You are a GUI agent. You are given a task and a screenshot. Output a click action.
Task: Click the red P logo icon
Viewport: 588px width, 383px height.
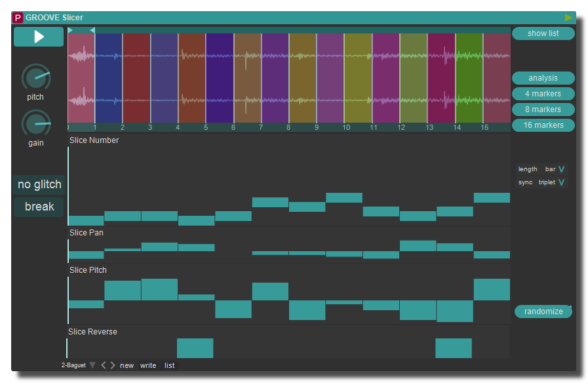coord(18,18)
